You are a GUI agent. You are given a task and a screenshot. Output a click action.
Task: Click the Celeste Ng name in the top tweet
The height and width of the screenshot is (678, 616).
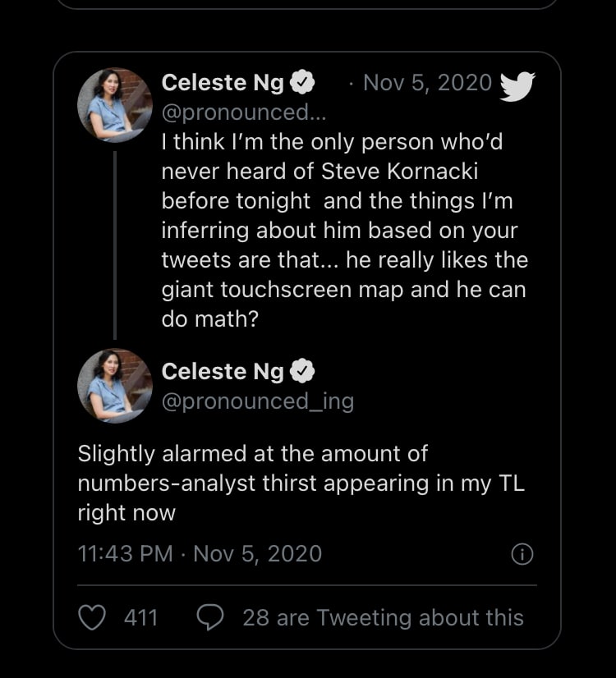[x=223, y=83]
